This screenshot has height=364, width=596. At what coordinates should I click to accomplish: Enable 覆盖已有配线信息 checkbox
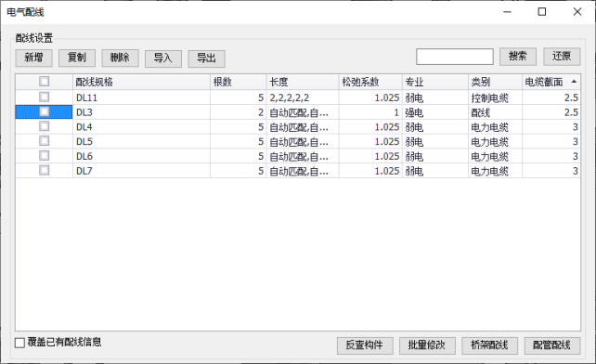point(19,343)
